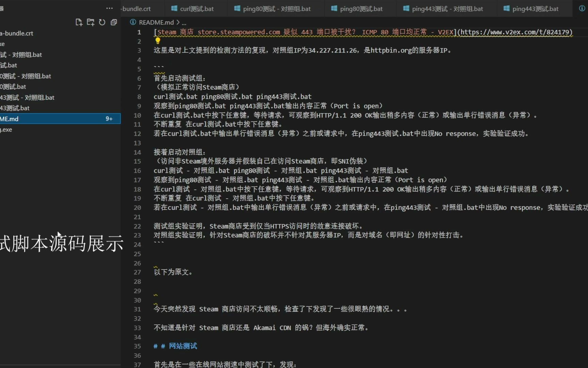Expand the breadcrumb after README.md

click(x=184, y=22)
